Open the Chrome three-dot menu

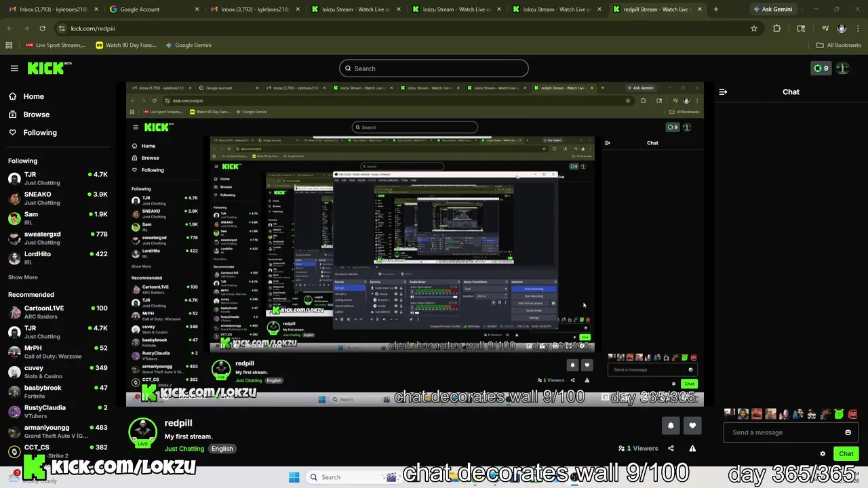(x=858, y=28)
